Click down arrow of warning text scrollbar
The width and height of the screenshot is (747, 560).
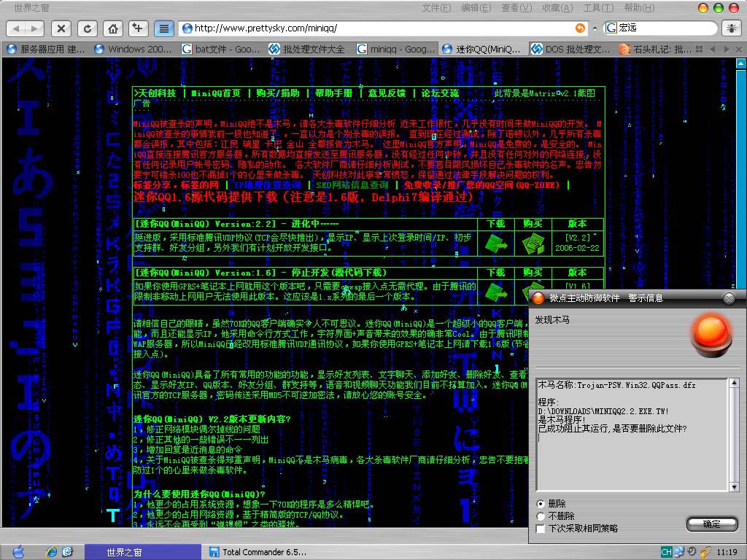(x=734, y=487)
